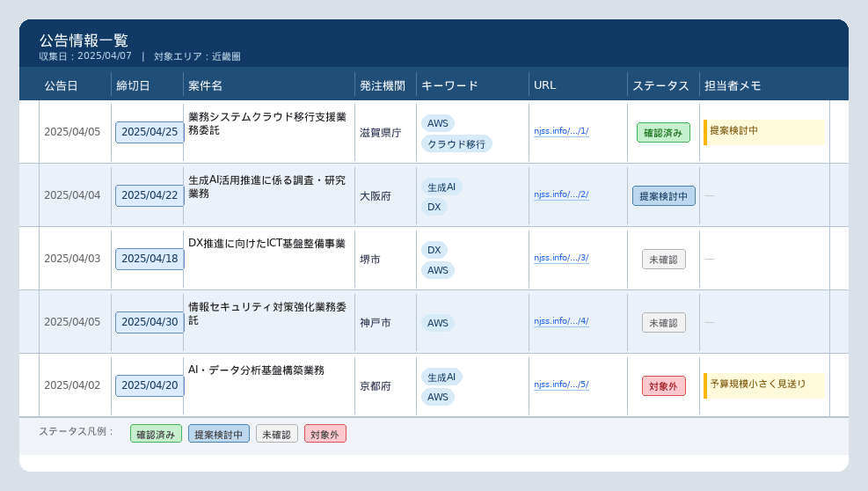Click the 大阪府 agency cell
The image size is (868, 491).
click(376, 196)
